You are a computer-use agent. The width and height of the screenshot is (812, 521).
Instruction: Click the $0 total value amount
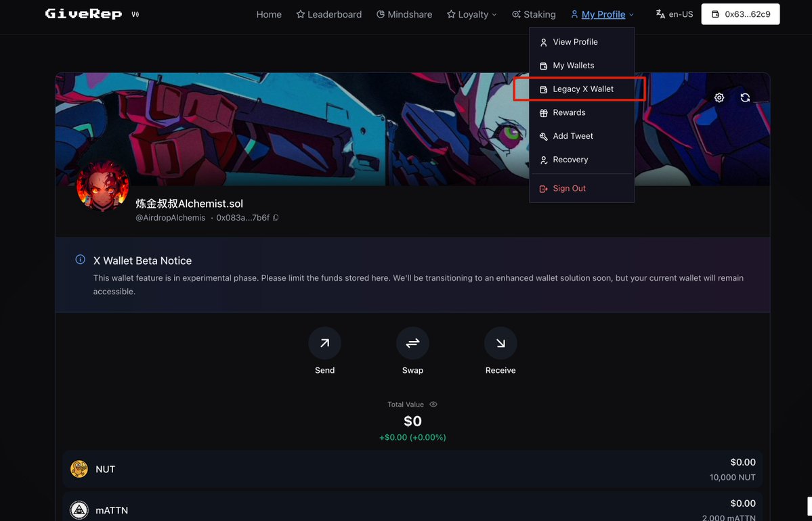412,421
